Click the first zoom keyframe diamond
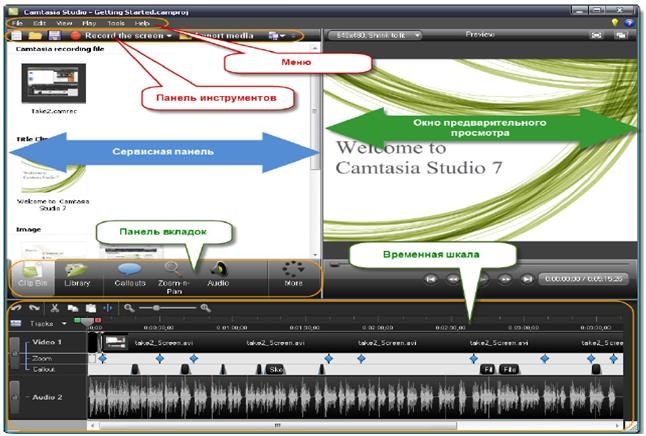The height and width of the screenshot is (436, 646). (103, 359)
